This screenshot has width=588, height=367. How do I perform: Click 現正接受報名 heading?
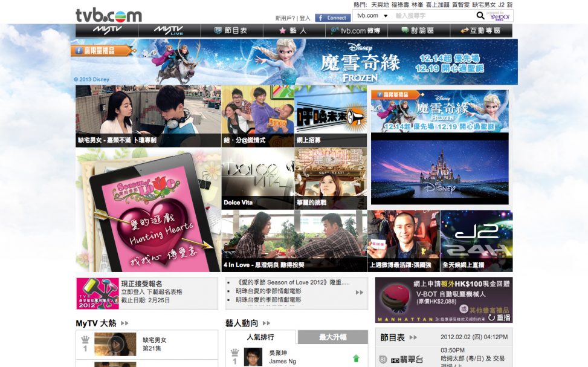point(142,284)
